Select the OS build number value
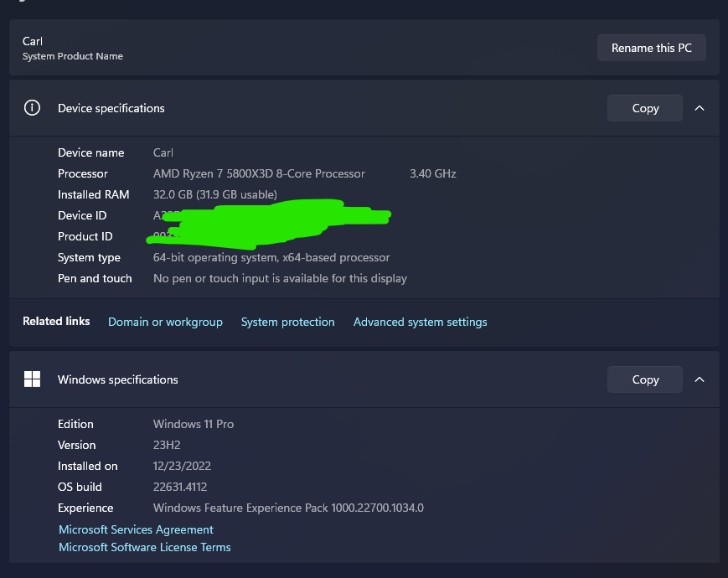The height and width of the screenshot is (578, 728). [180, 487]
